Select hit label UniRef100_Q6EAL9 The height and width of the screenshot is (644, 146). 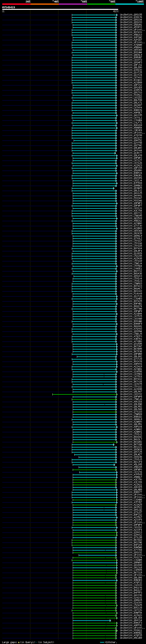click(131, 55)
